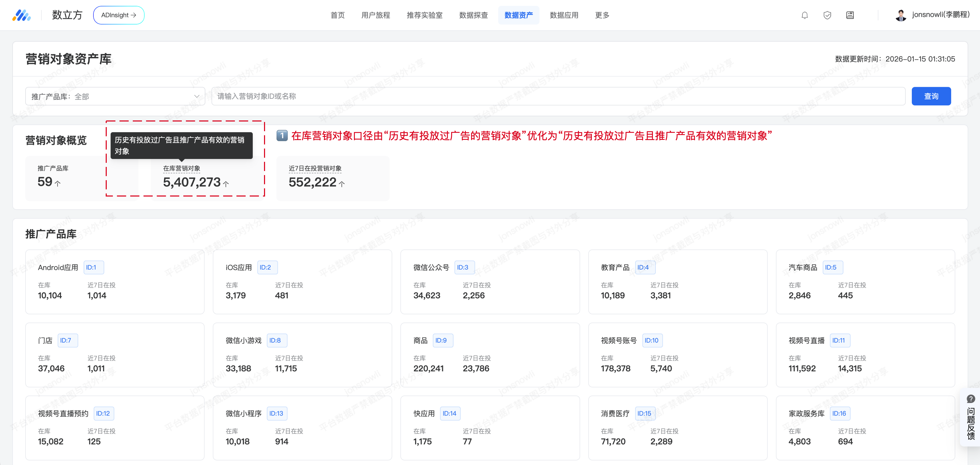Open the 更多 navigation menu

coord(602,15)
